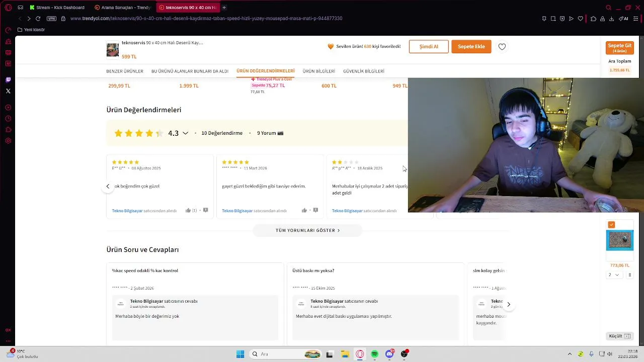The image size is (644, 362).
Task: Click the Şimdi Al button
Action: (429, 46)
